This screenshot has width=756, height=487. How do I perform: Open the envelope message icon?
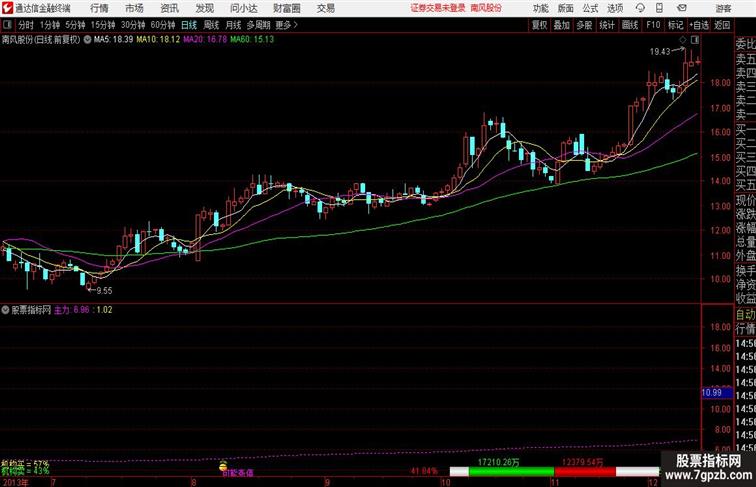pos(682,8)
